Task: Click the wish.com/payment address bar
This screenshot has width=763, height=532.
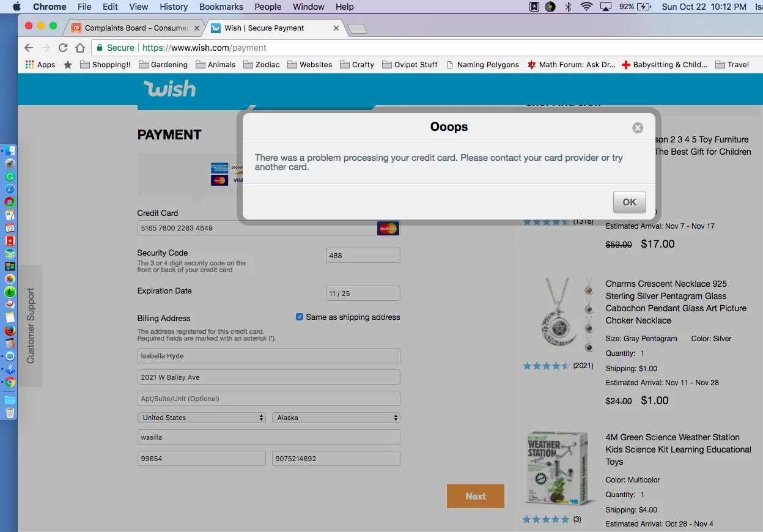Action: point(428,48)
